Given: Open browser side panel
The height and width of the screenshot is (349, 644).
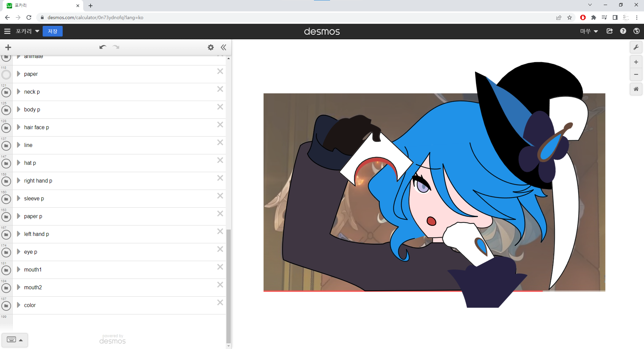Looking at the screenshot, I should [x=615, y=17].
